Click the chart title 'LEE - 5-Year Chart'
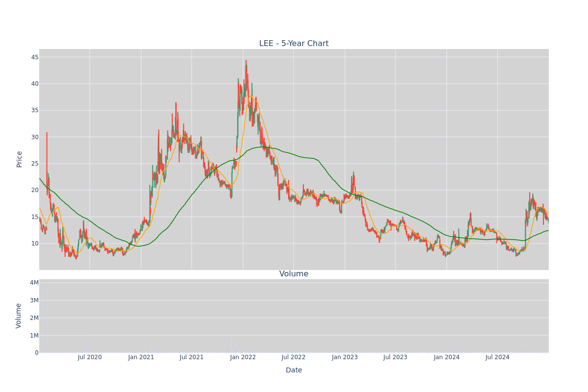This screenshot has width=588, height=392. (294, 44)
